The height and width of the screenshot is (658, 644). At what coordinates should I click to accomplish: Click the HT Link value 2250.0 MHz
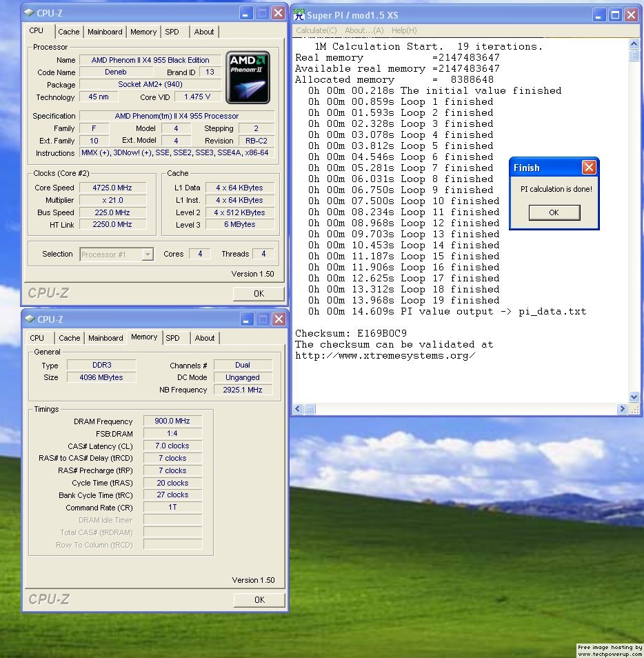tap(112, 225)
